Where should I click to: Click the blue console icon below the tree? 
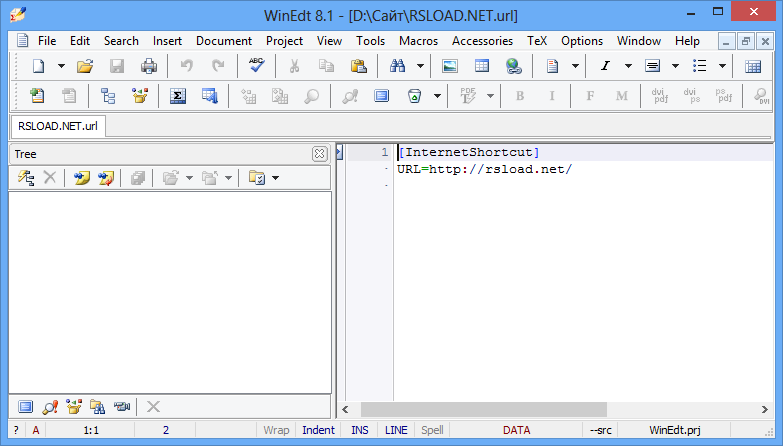(25, 407)
